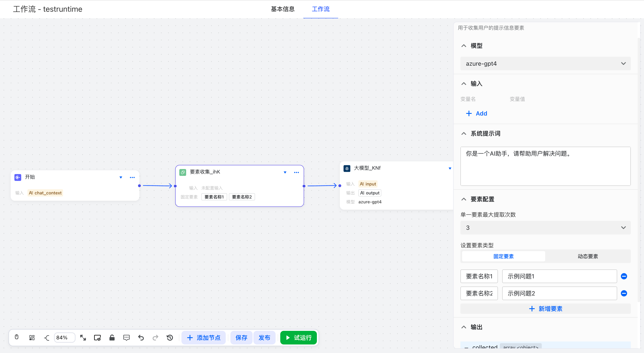Remove the 要素名称1 element row
This screenshot has width=644, height=353.
(x=624, y=276)
